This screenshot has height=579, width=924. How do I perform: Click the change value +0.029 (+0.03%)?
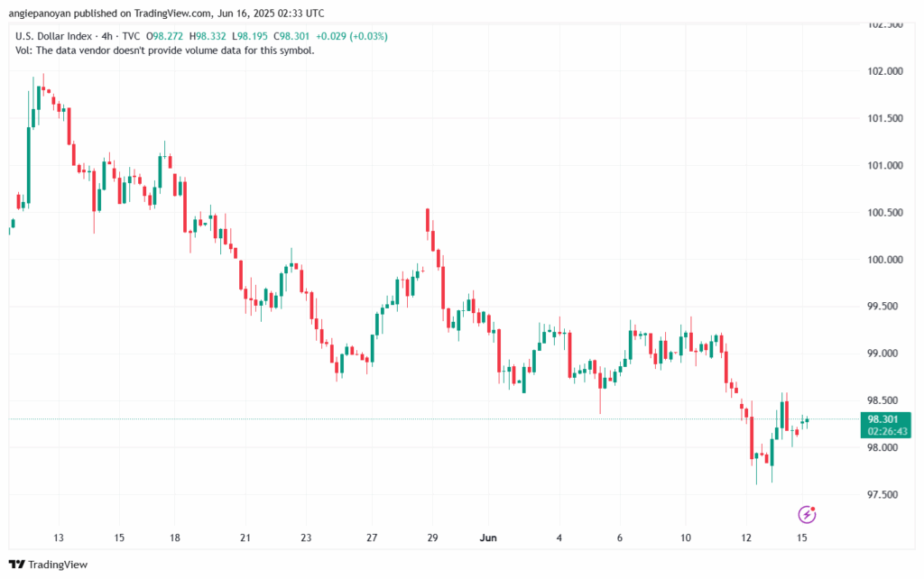pos(352,36)
